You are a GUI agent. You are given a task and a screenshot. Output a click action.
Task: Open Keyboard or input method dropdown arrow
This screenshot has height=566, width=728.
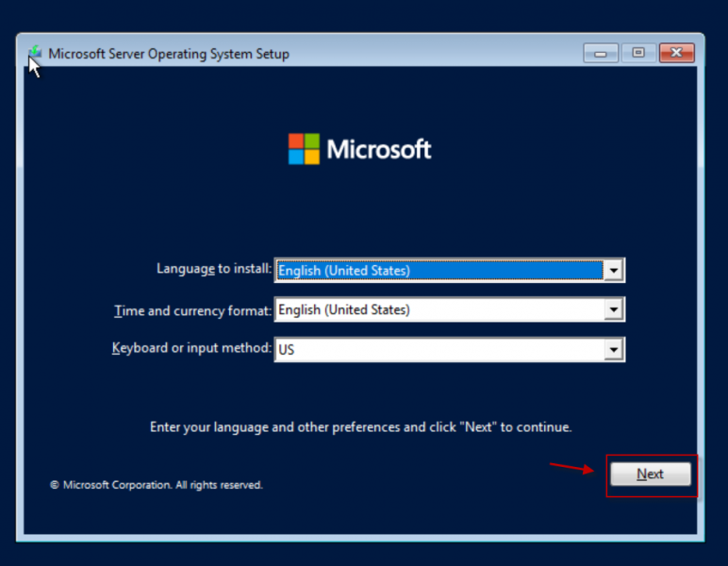tap(614, 350)
